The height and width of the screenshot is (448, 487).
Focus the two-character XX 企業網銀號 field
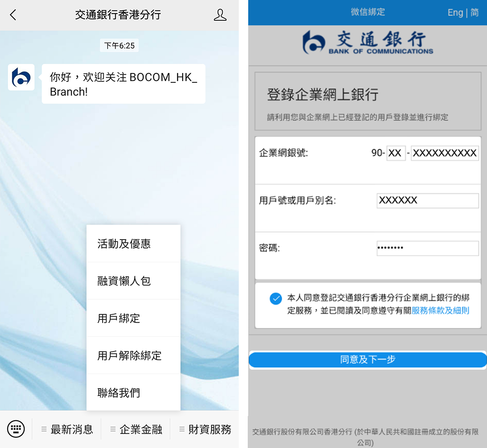pyautogui.click(x=396, y=153)
